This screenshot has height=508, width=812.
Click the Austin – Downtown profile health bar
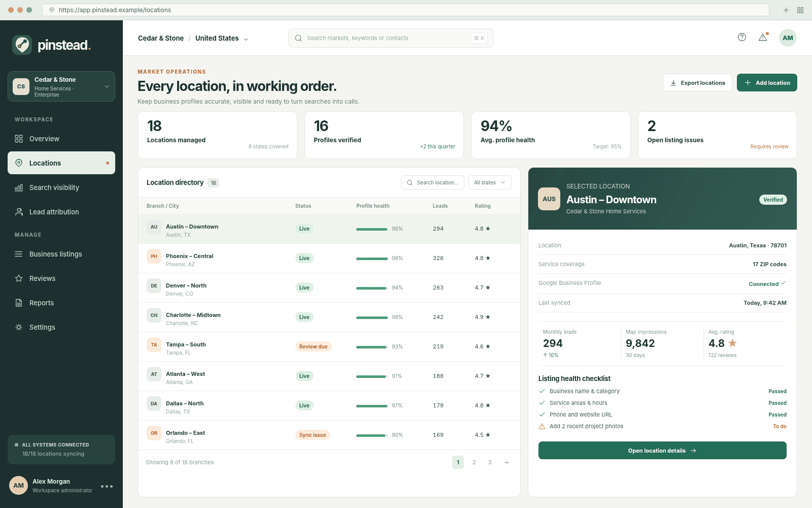(x=372, y=229)
